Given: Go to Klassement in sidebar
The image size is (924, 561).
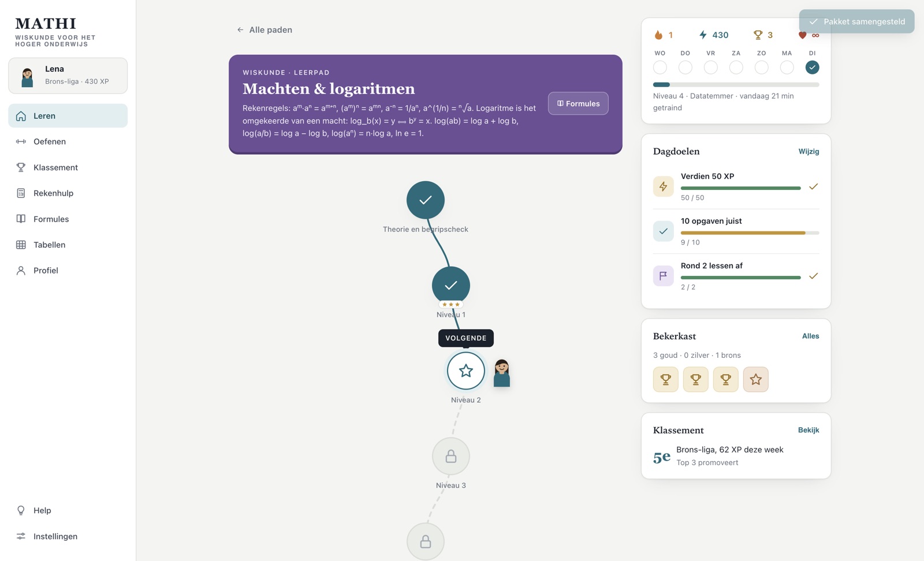Looking at the screenshot, I should tap(68, 167).
